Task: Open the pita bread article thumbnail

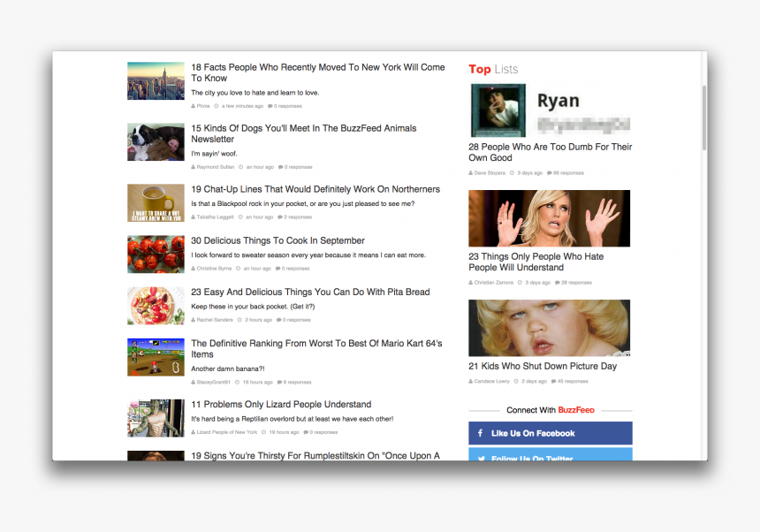Action: point(156,306)
